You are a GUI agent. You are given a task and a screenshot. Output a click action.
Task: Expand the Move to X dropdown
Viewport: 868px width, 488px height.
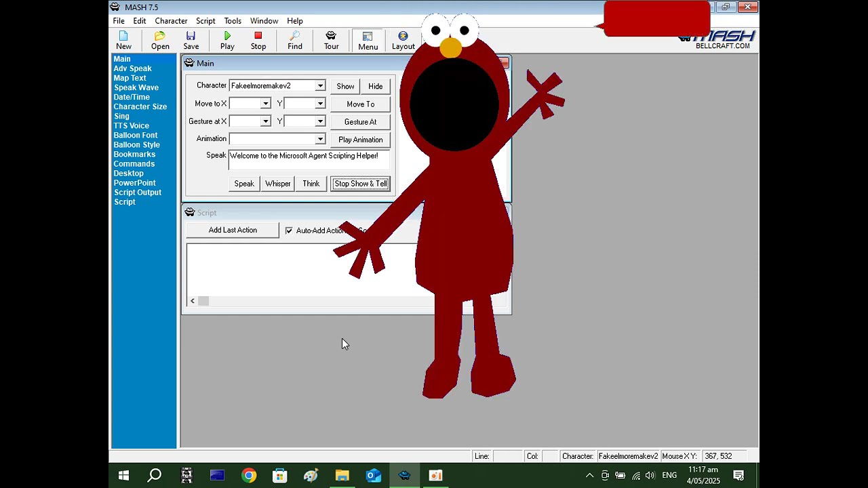pyautogui.click(x=266, y=104)
